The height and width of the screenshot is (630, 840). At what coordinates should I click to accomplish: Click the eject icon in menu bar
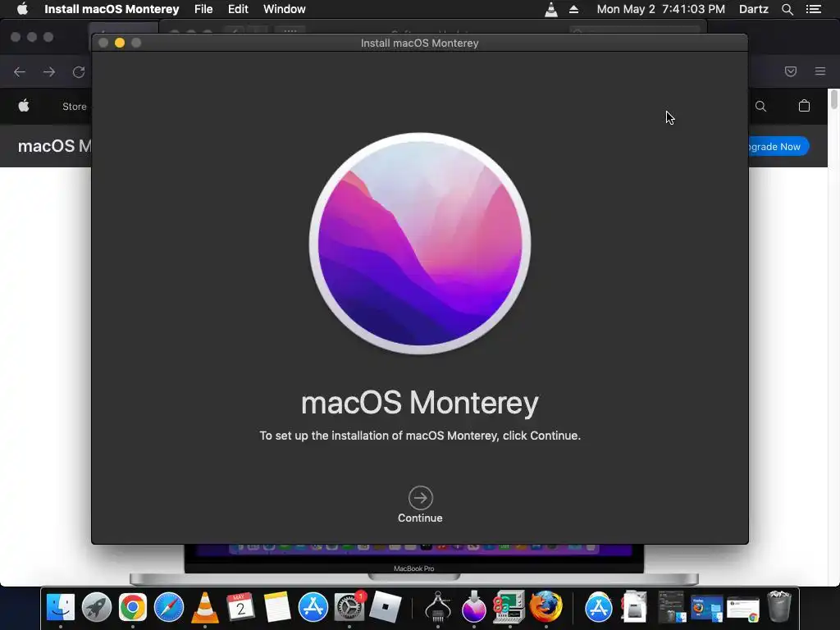(x=573, y=9)
